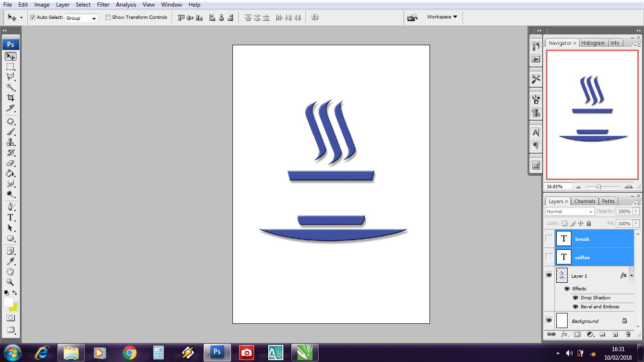Uncheck the Auto-Select checkbox

click(x=33, y=17)
